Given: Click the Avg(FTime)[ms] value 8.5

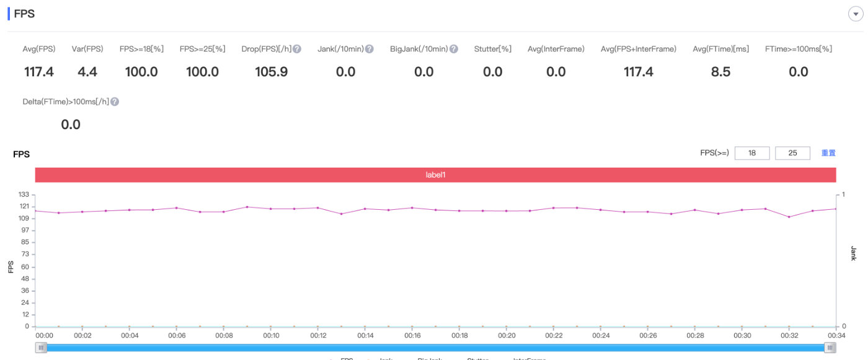Looking at the screenshot, I should click(720, 72).
